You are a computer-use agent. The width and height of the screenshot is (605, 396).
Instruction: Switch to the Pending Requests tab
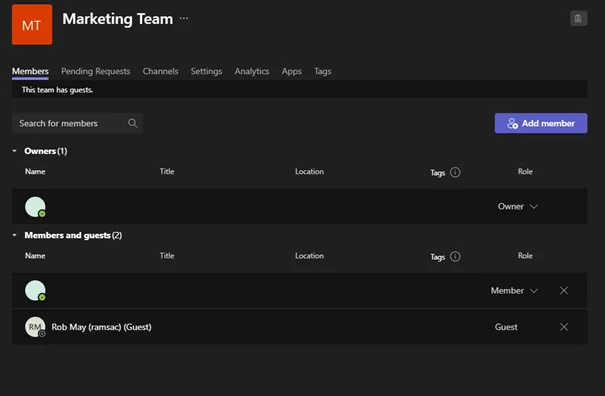coord(96,71)
